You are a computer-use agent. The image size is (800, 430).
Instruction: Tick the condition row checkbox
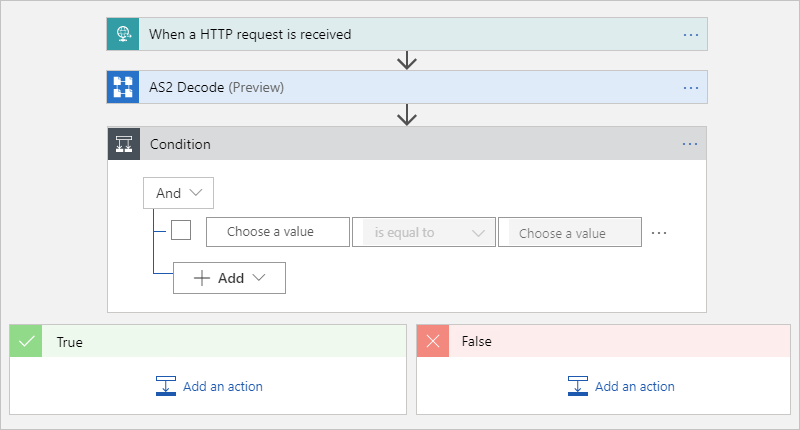coord(181,231)
